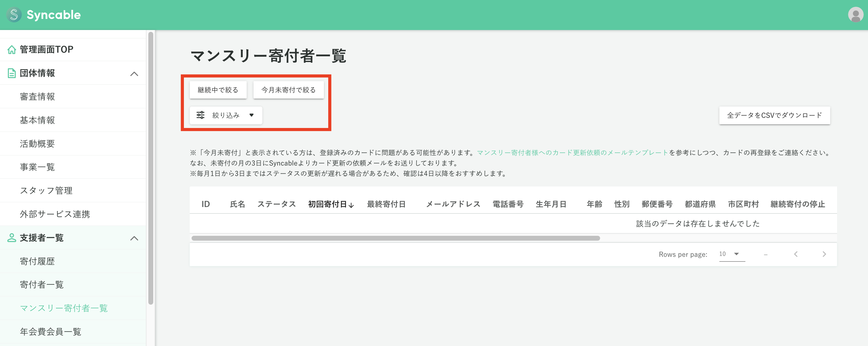Click the 管理画面TOP home icon
The image size is (868, 346).
[x=12, y=49]
